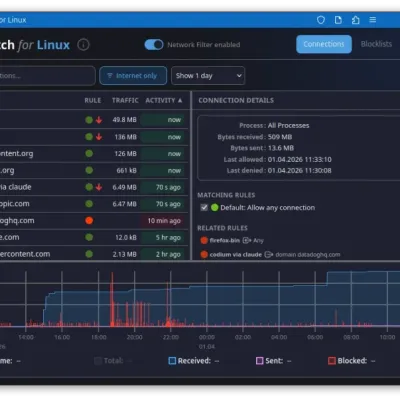Click the 136 MB traffic value
The width and height of the screenshot is (400, 400).
point(126,137)
